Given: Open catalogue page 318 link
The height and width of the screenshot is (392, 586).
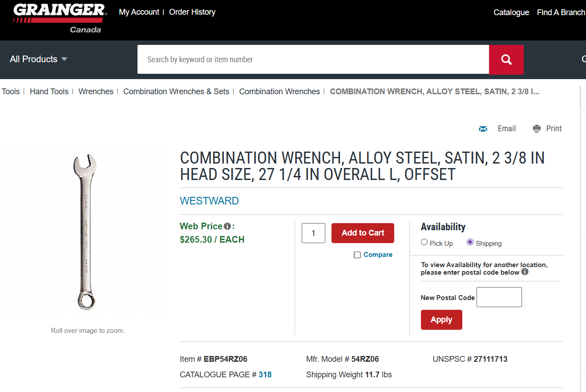Looking at the screenshot, I should [x=265, y=375].
